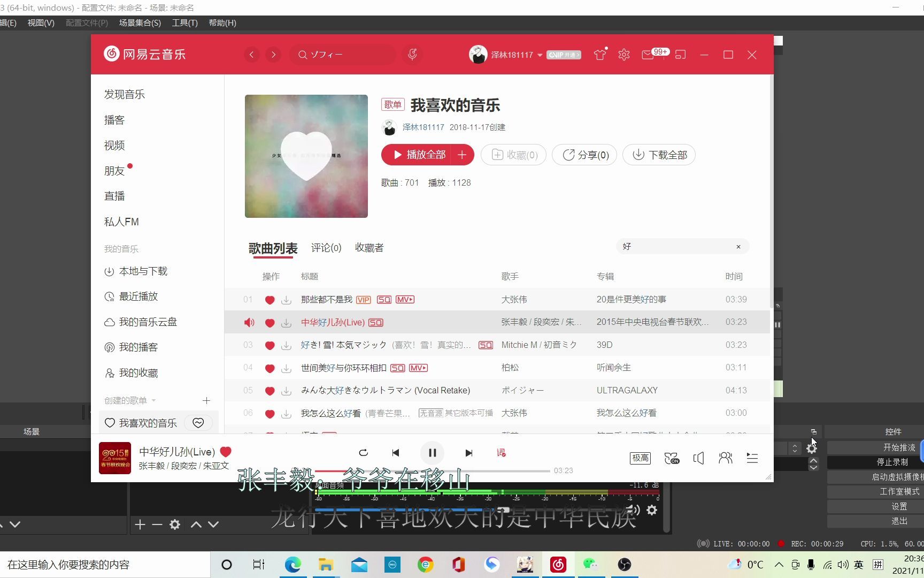Click the NetEase Cloud Music logo

(144, 54)
